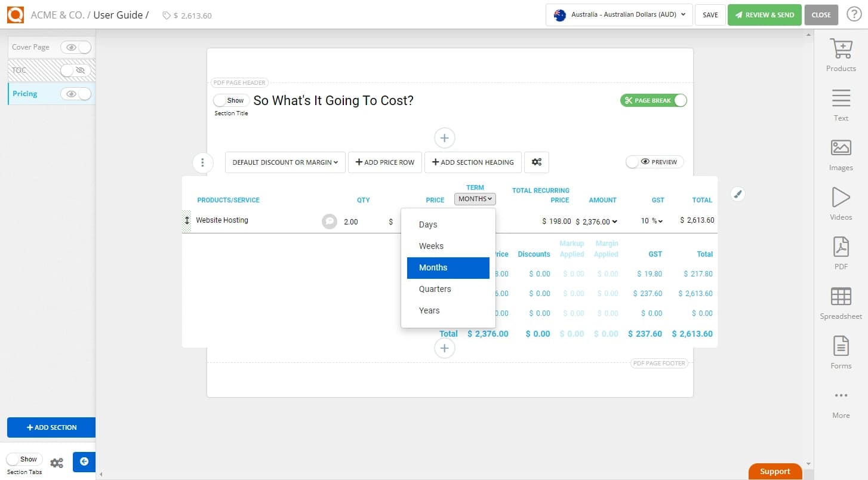Open the Default Discount or Margin dropdown
Viewport: 868px width, 480px height.
pos(285,162)
